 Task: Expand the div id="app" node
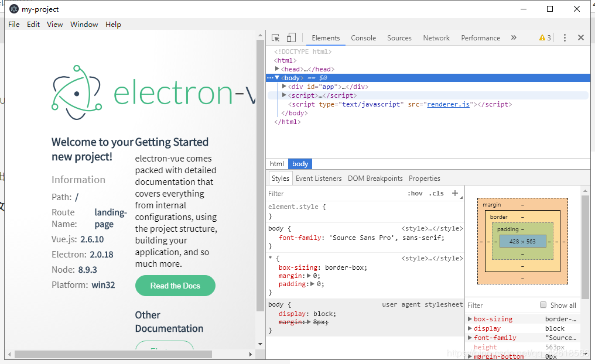click(284, 87)
